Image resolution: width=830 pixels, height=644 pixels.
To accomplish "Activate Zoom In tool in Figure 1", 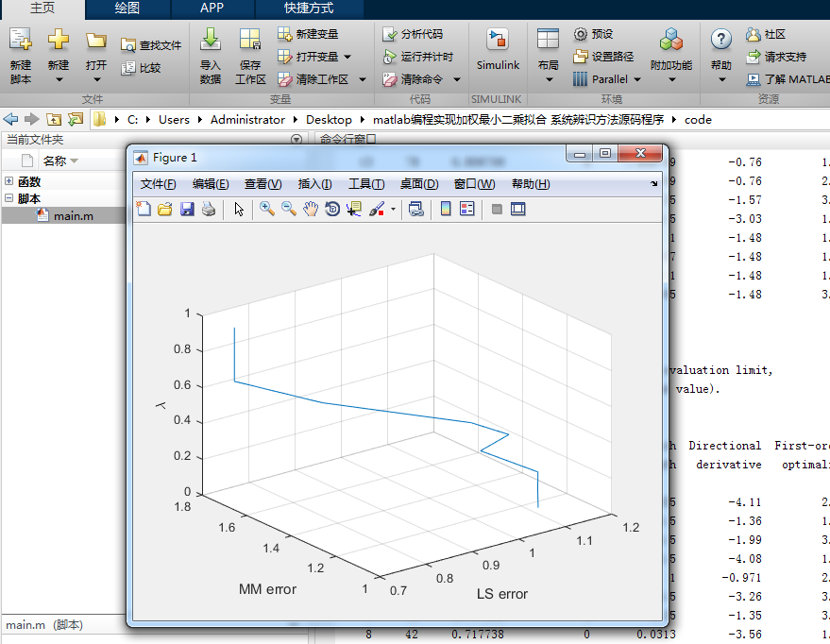I will click(x=267, y=209).
